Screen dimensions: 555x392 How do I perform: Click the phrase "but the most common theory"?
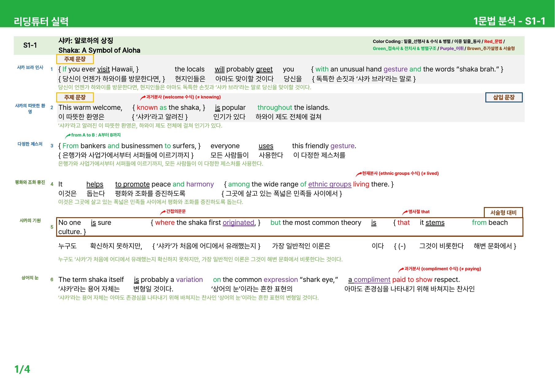tap(316, 223)
